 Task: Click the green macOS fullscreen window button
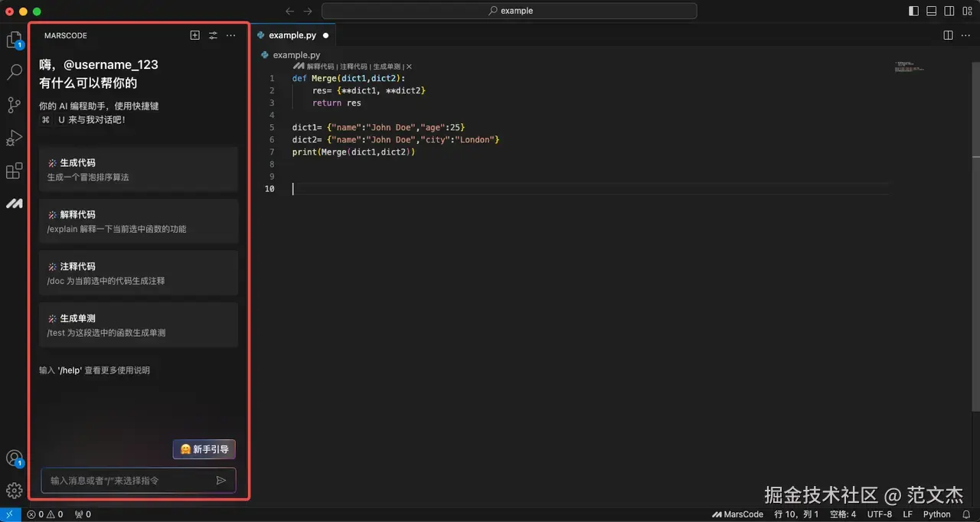(x=37, y=11)
